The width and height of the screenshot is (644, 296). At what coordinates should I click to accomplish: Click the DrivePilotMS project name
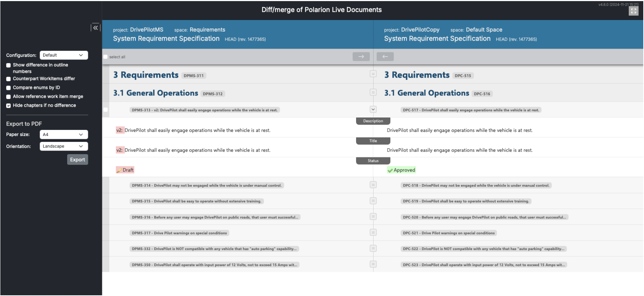(147, 30)
